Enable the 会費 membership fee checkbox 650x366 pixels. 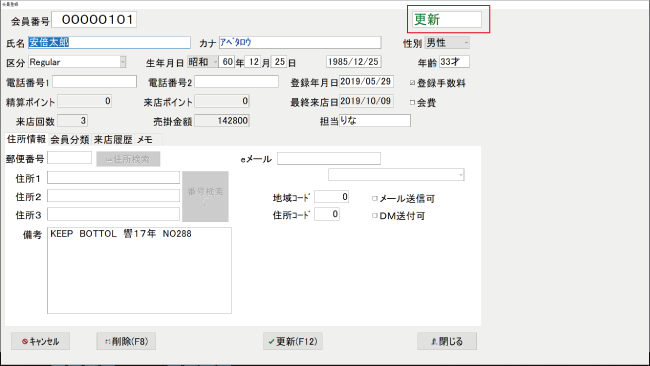point(412,102)
